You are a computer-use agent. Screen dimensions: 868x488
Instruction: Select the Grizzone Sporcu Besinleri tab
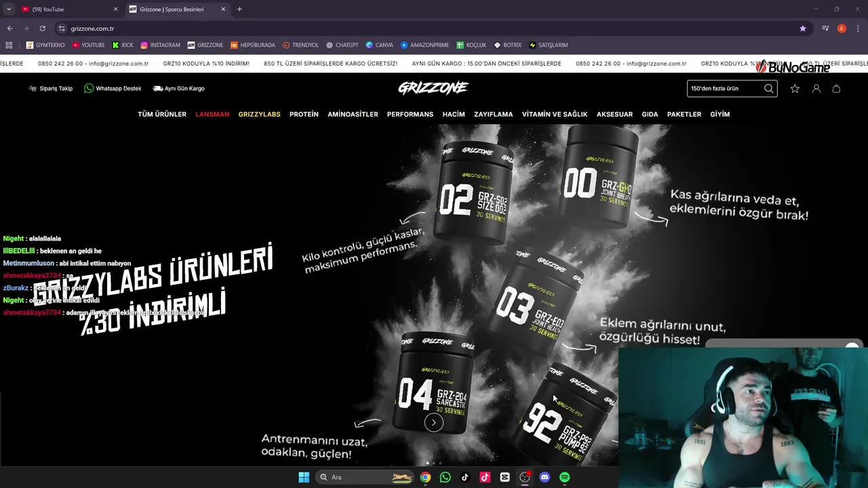[x=178, y=9]
